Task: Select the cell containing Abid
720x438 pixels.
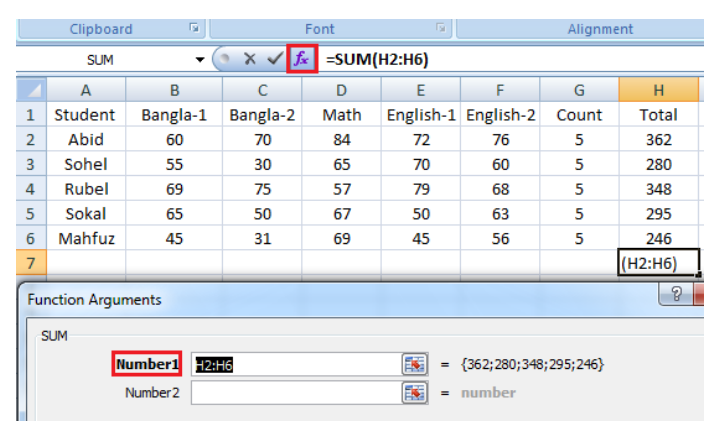Action: point(85,140)
